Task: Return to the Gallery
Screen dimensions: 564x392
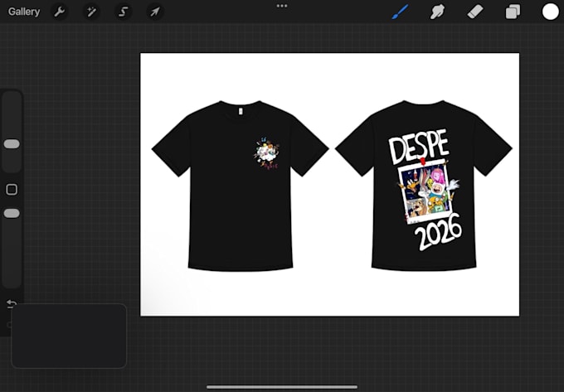Action: (24, 12)
